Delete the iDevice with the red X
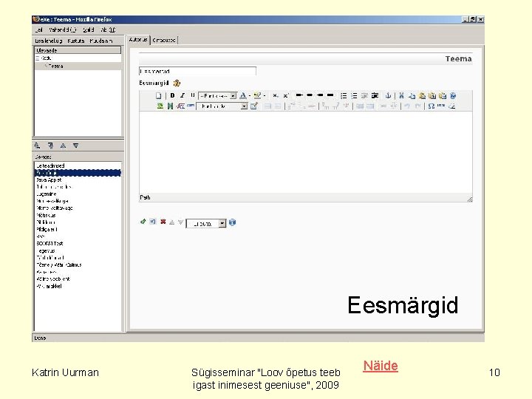The width and height of the screenshot is (532, 399). tap(163, 222)
